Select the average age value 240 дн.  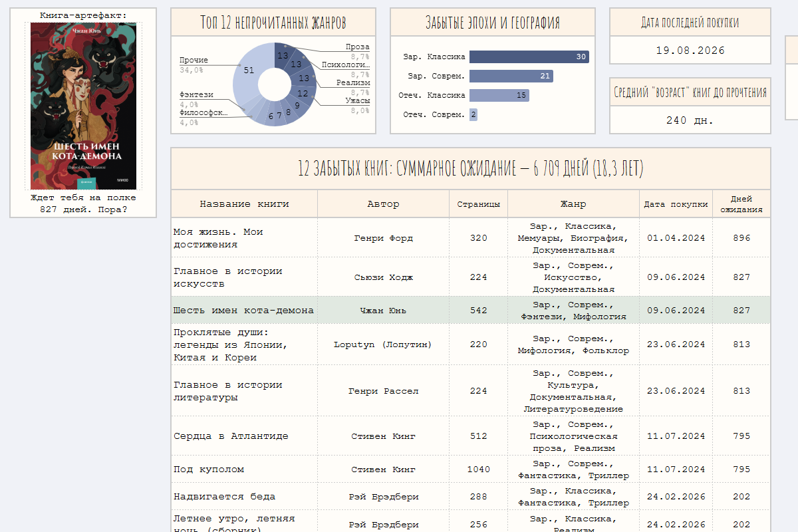690,120
